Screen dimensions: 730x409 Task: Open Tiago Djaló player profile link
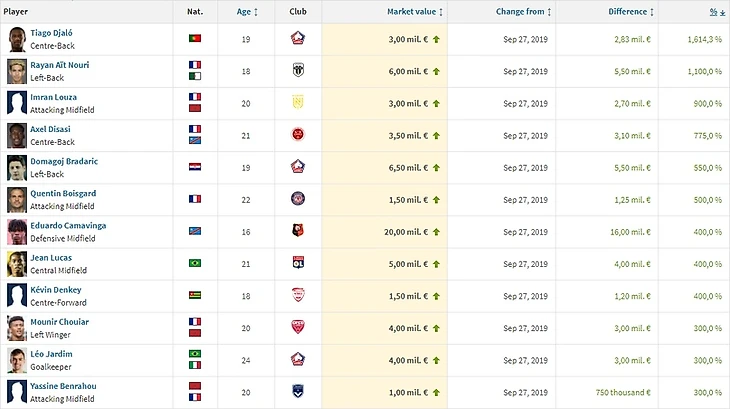[x=50, y=33]
